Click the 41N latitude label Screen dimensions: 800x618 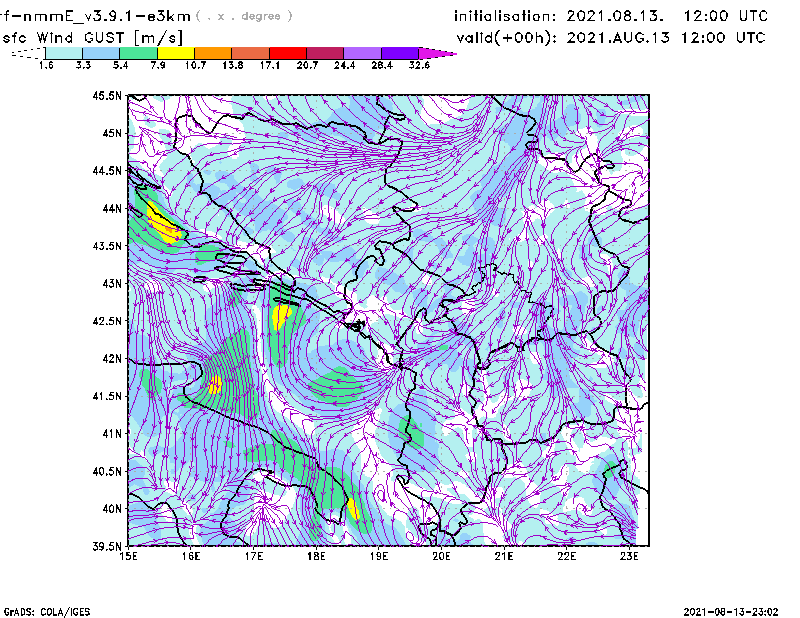(112, 433)
